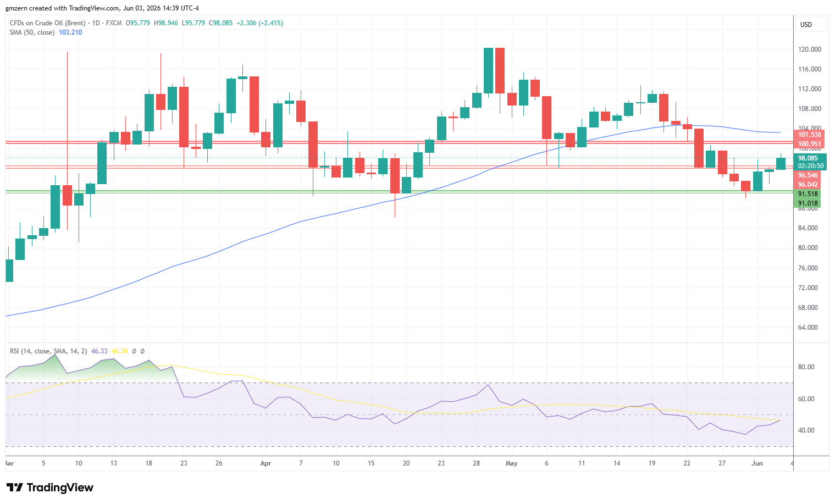
Task: Click the yellow RSI average value 46.34
Action: 119,351
